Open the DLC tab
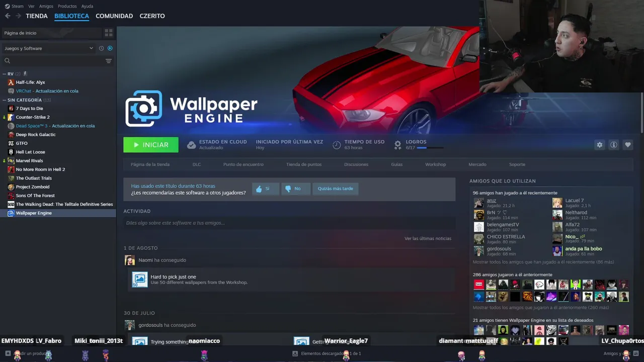The height and width of the screenshot is (362, 644). click(x=197, y=164)
